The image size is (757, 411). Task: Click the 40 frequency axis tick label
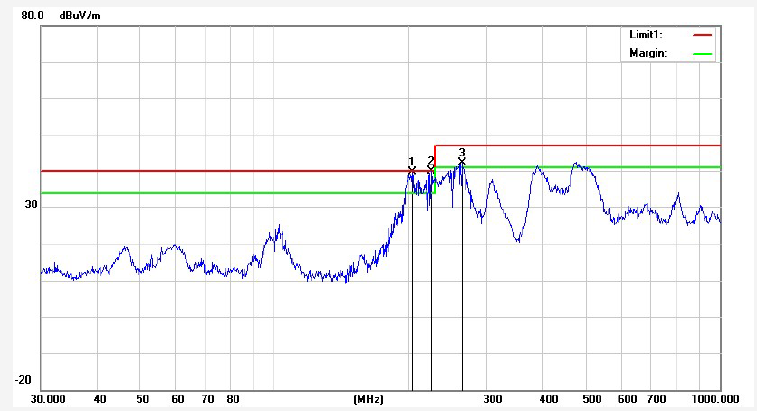coord(100,399)
